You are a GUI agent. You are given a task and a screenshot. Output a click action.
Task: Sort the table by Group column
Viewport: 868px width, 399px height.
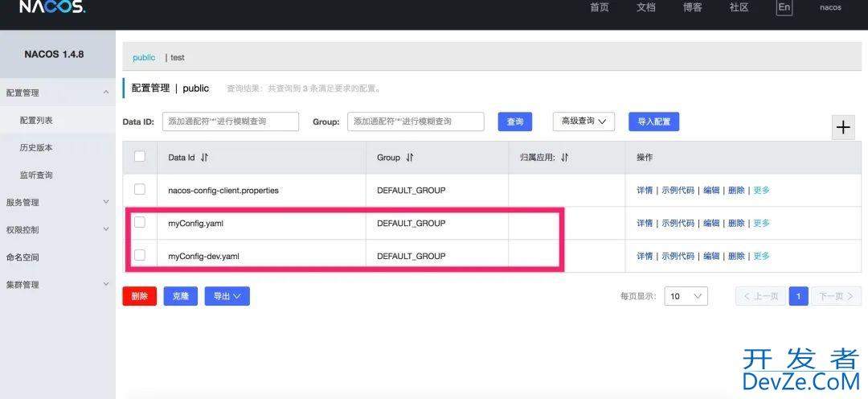pyautogui.click(x=409, y=158)
